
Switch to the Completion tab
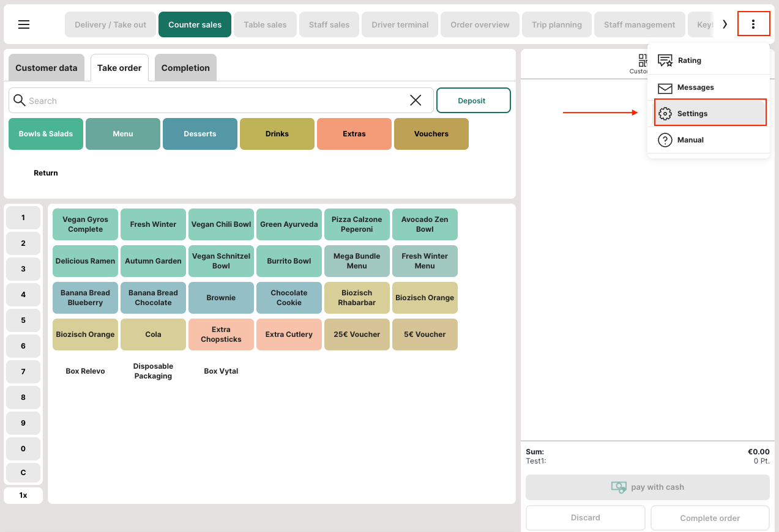(185, 68)
